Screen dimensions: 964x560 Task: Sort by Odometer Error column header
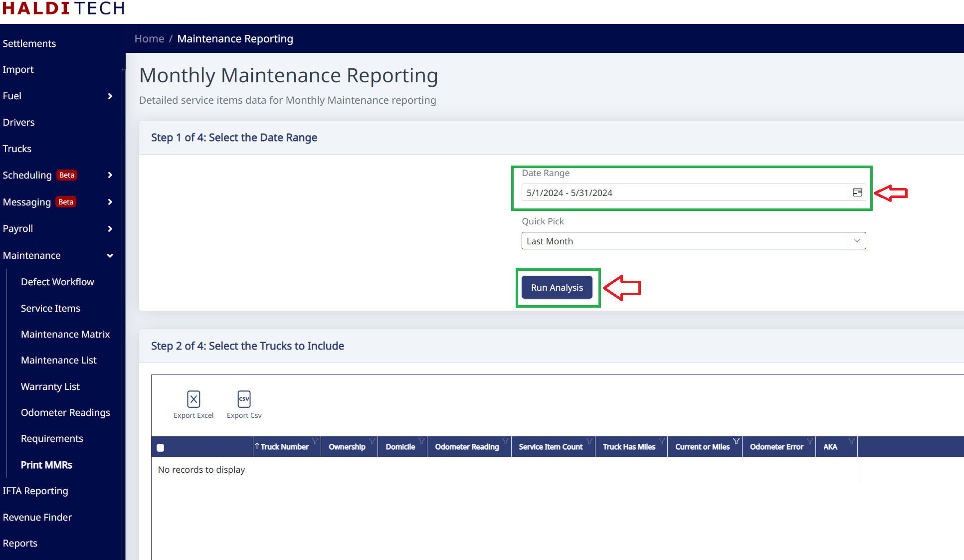[776, 447]
